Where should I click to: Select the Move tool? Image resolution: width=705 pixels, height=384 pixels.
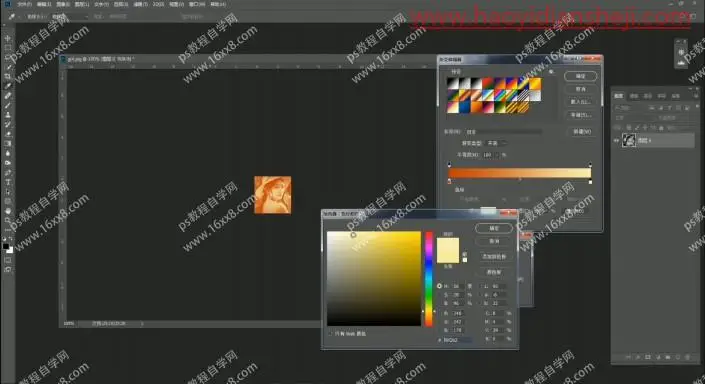(8, 38)
